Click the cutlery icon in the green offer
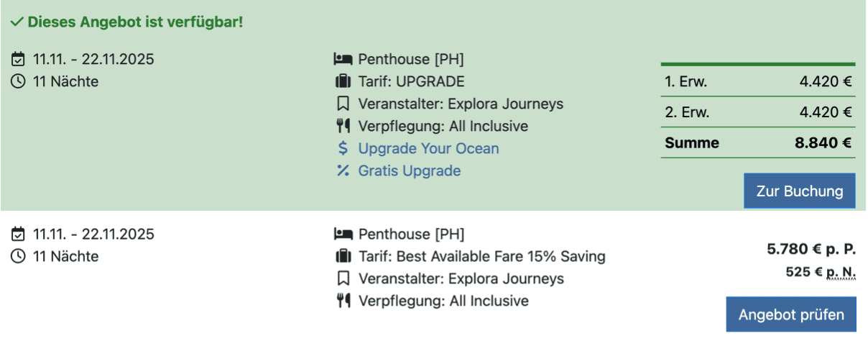This screenshot has height=341, width=868. click(343, 126)
